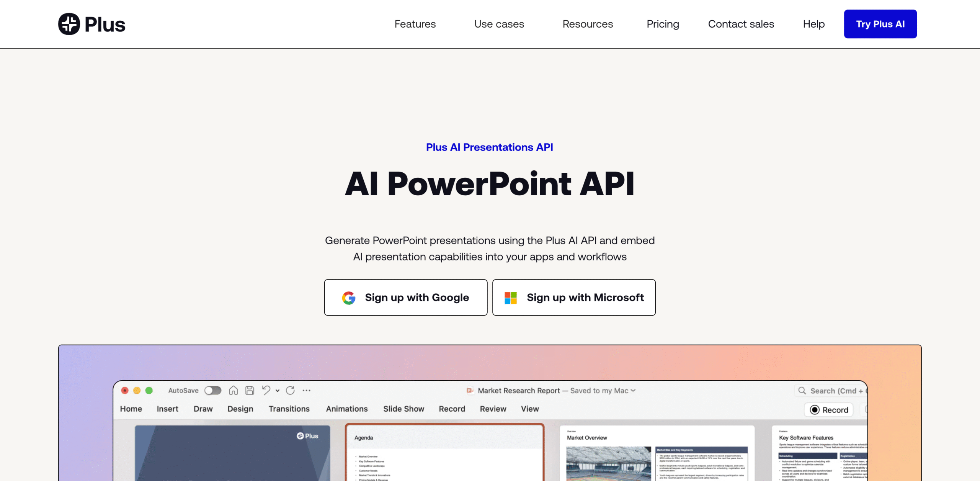Click the Microsoft logo on the signup button
This screenshot has height=481, width=980.
[x=511, y=298]
